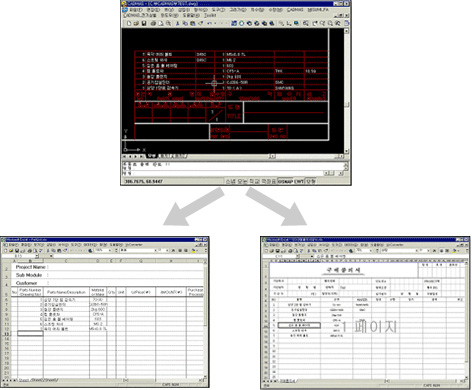Click the New drawing icon in CAD toolbar
472x390 pixels.
[x=129, y=23]
